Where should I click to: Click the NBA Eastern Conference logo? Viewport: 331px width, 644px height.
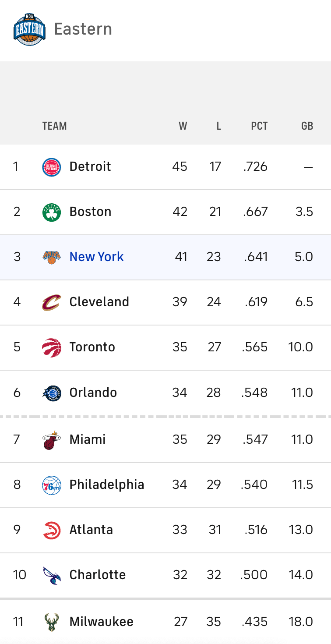(x=29, y=29)
